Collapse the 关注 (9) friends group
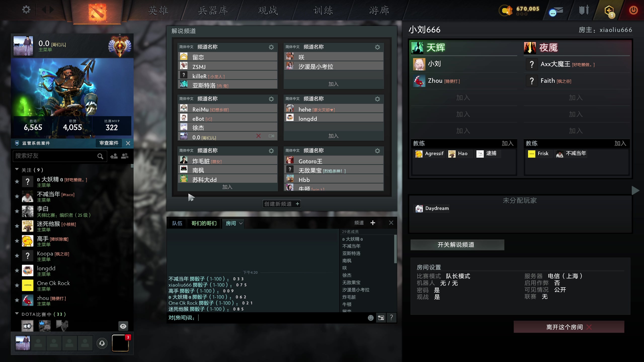This screenshot has width=644, height=362. click(17, 169)
